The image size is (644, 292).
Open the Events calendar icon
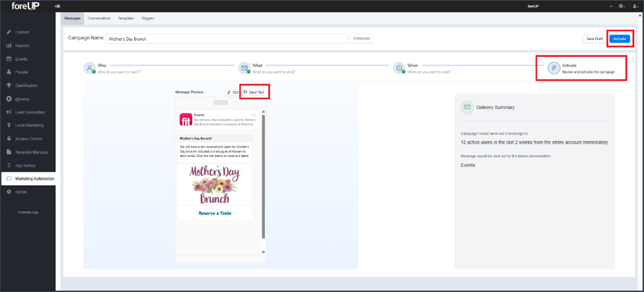pyautogui.click(x=8, y=59)
